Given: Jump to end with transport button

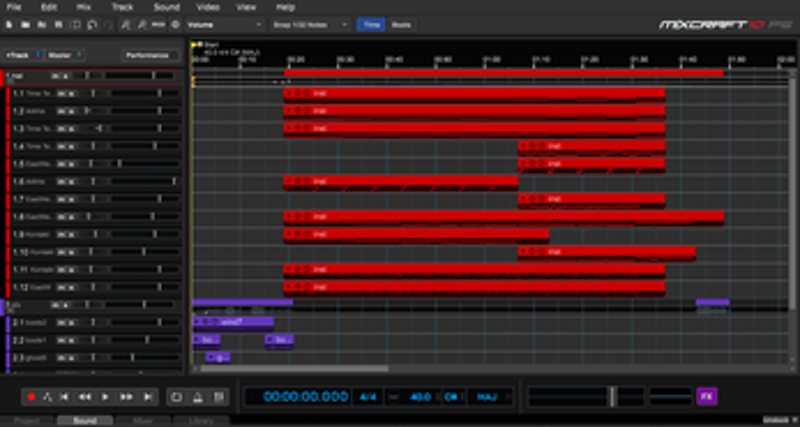Looking at the screenshot, I should [x=148, y=396].
